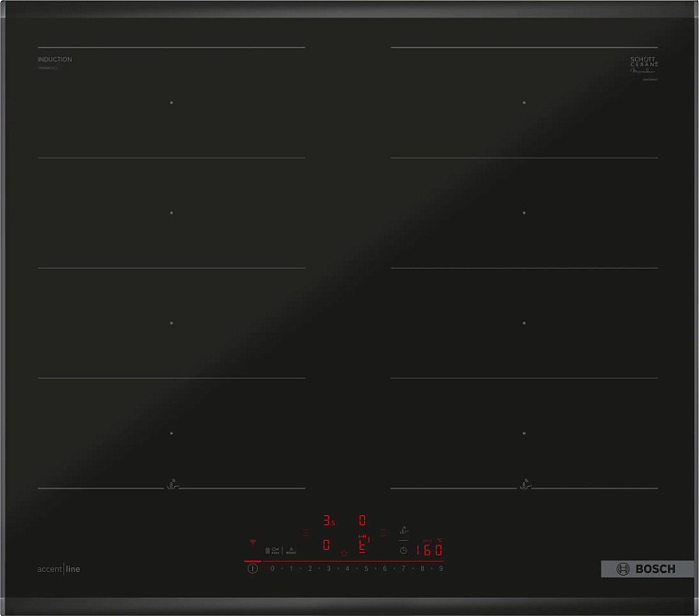Tap the BOSCH logo badge
Image resolution: width=699 pixels, height=616 pixels.
(648, 568)
